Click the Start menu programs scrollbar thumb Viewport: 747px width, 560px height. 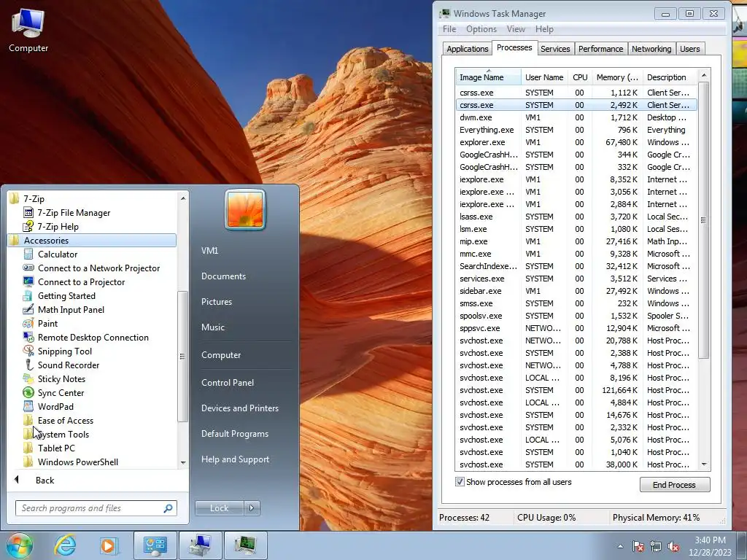pos(182,356)
